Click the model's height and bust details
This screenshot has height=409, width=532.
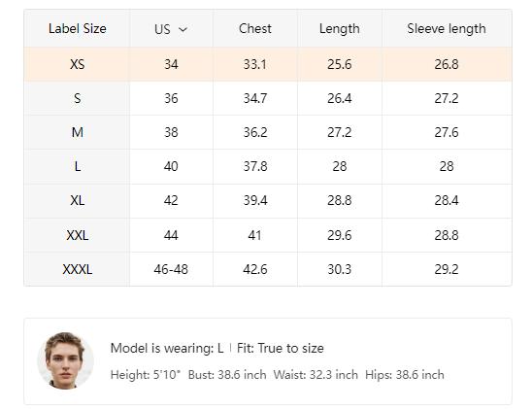point(188,375)
